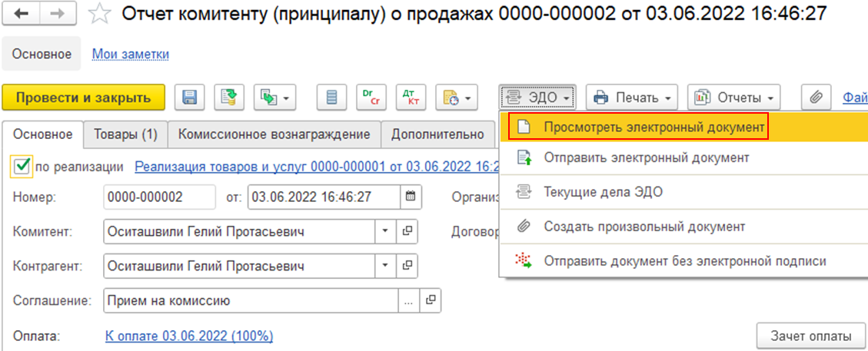Image resolution: width=868 pixels, height=351 pixels.
Task: Click the document structure list icon
Action: tap(331, 98)
